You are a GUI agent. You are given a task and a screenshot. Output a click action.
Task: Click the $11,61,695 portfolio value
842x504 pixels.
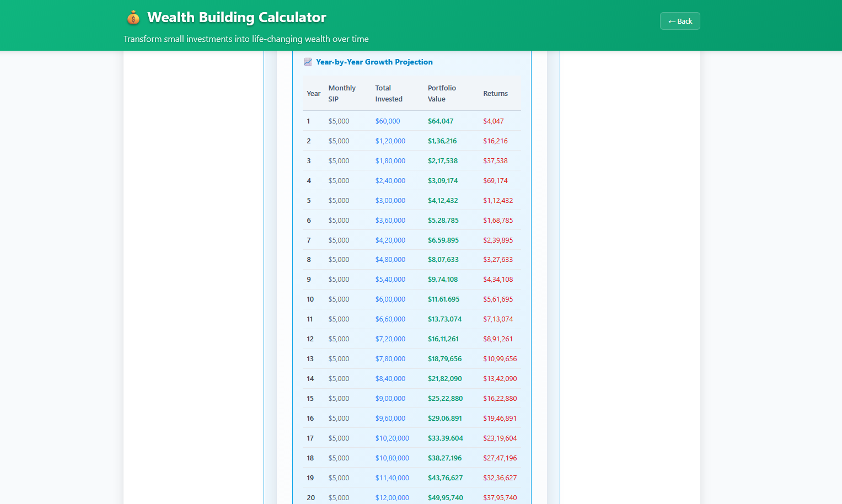click(x=444, y=299)
